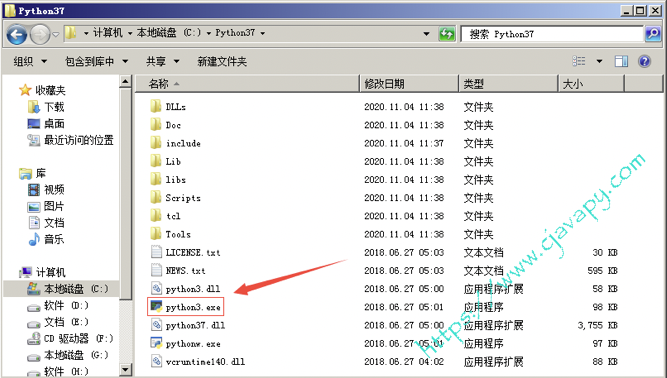667x378 pixels.
Task: Click the search magnifier icon
Action: (653, 34)
